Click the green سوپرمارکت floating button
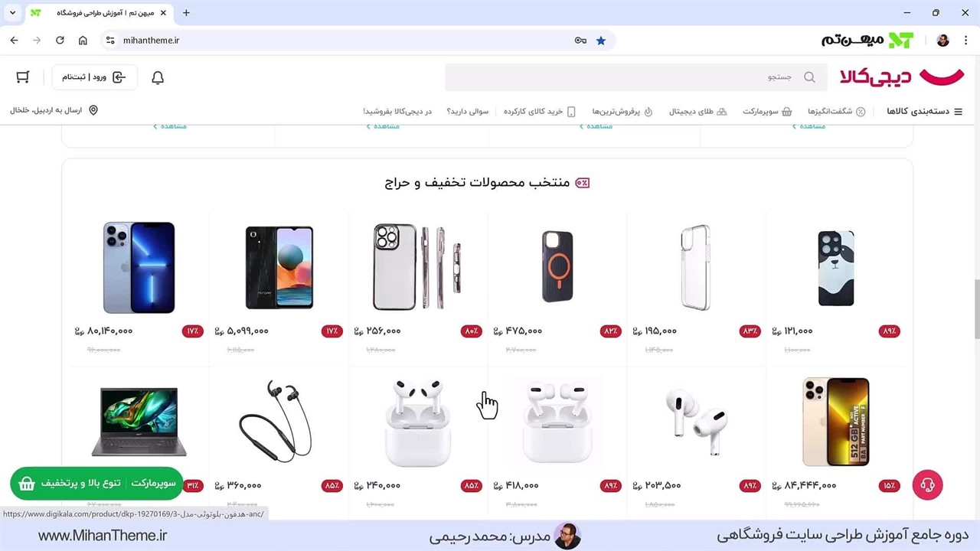Screen dimensions: 980x551 tap(96, 484)
